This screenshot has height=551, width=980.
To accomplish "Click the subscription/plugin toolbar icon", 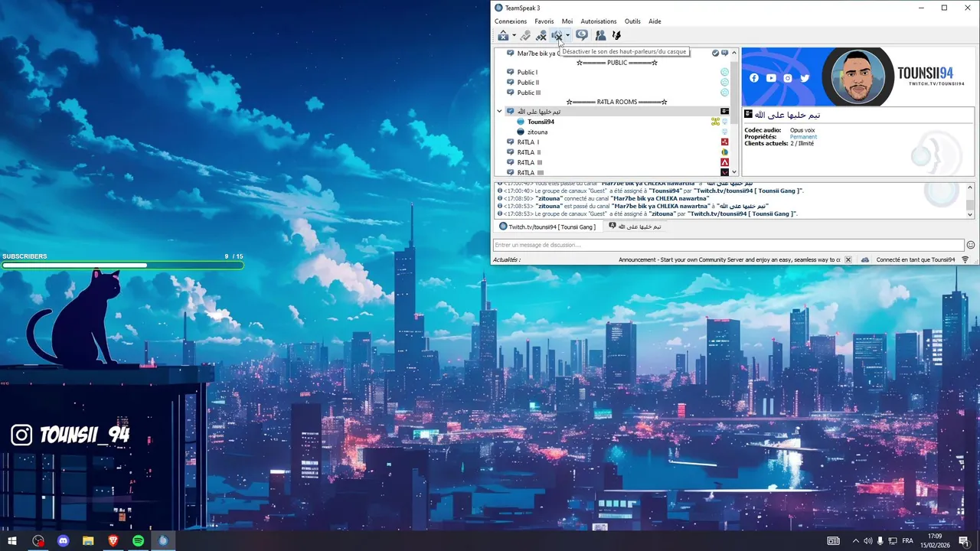I will click(x=616, y=35).
